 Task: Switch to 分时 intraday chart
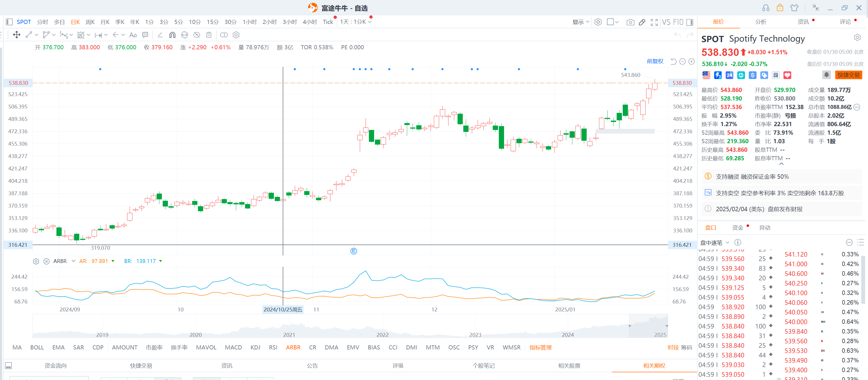click(x=42, y=22)
